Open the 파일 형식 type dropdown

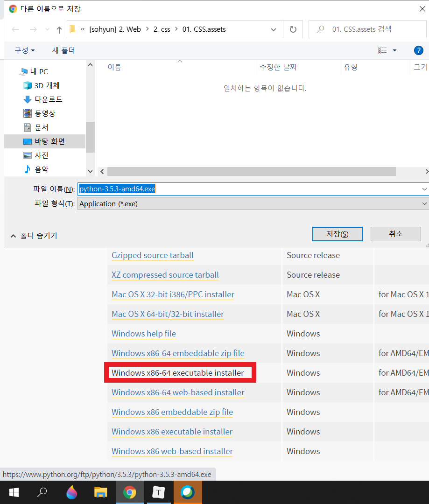point(253,204)
